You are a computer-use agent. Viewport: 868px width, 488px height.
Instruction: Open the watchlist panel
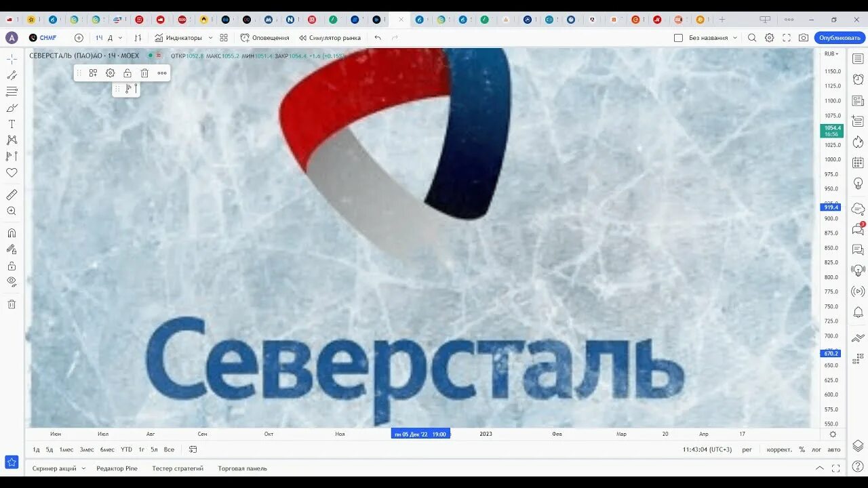[x=858, y=59]
